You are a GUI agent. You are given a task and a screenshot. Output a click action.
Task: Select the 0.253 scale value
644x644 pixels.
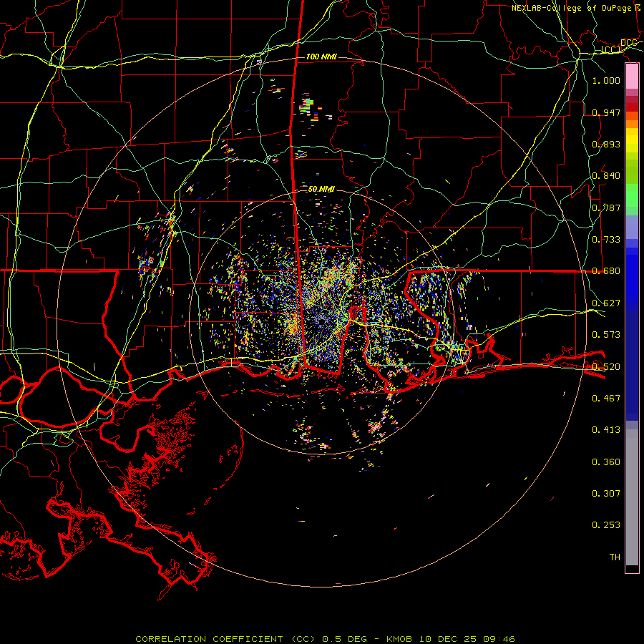pyautogui.click(x=606, y=525)
